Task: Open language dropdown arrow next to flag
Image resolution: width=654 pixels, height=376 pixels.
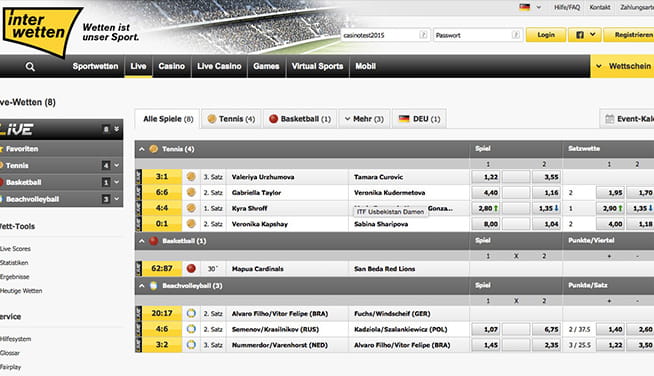Action: [538, 7]
